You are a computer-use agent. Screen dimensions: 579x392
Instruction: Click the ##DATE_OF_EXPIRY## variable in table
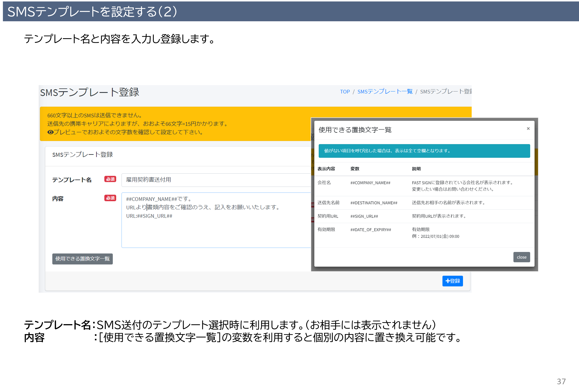pos(370,230)
